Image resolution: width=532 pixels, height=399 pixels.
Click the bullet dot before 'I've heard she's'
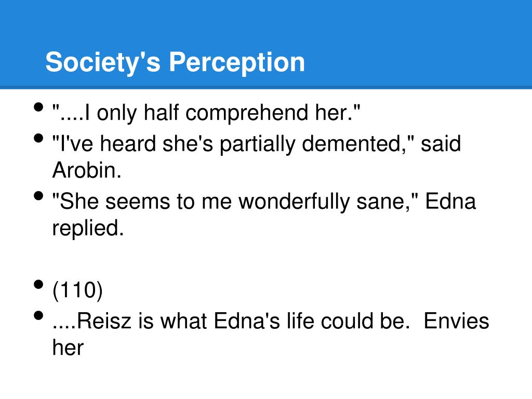coord(38,139)
